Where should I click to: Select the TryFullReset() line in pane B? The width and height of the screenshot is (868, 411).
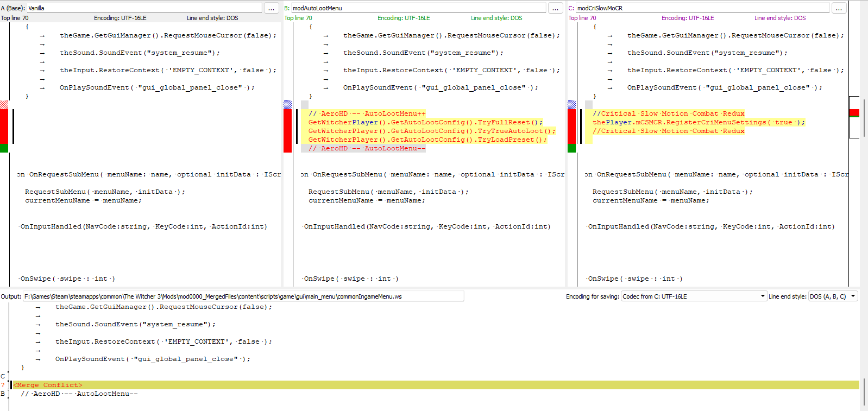[x=426, y=122]
